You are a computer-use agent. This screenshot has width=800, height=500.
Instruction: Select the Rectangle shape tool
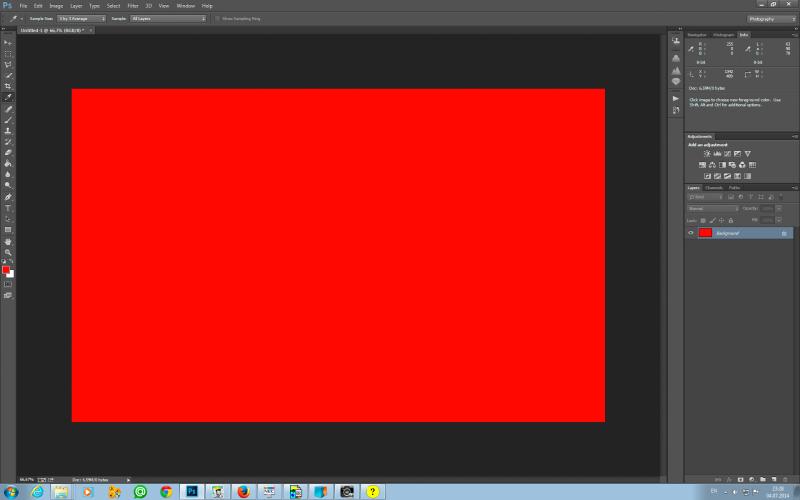(8, 230)
